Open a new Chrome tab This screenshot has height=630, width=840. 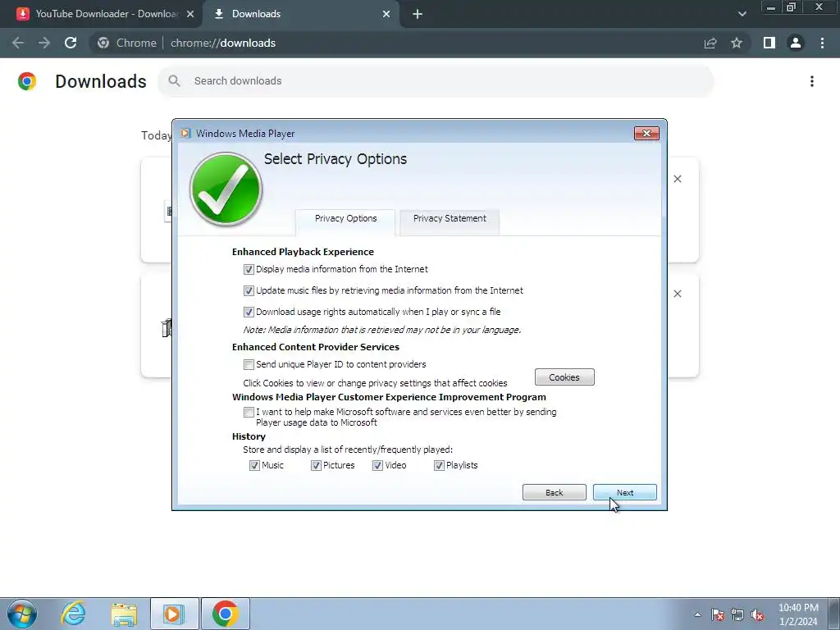[418, 14]
